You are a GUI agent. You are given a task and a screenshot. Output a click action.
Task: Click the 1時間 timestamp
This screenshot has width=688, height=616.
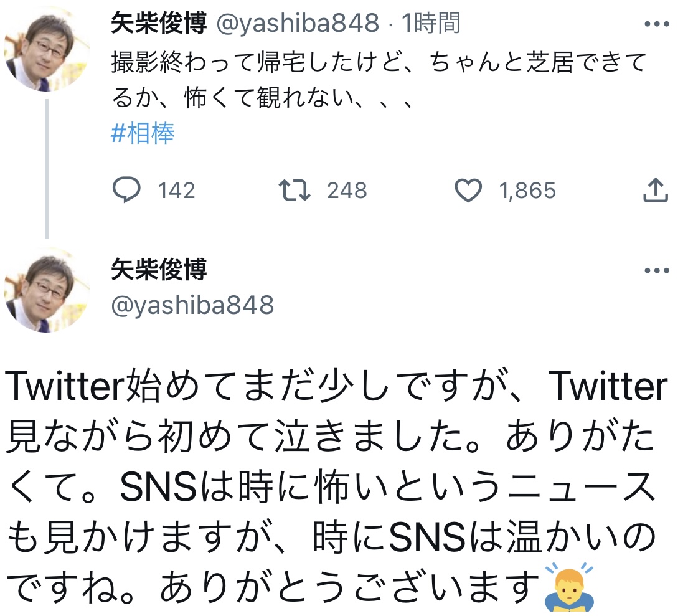(x=431, y=24)
